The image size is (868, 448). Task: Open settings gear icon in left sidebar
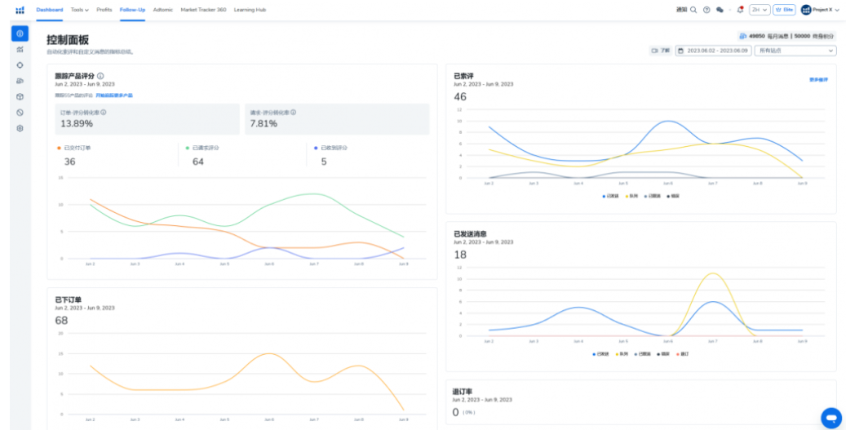pos(20,128)
